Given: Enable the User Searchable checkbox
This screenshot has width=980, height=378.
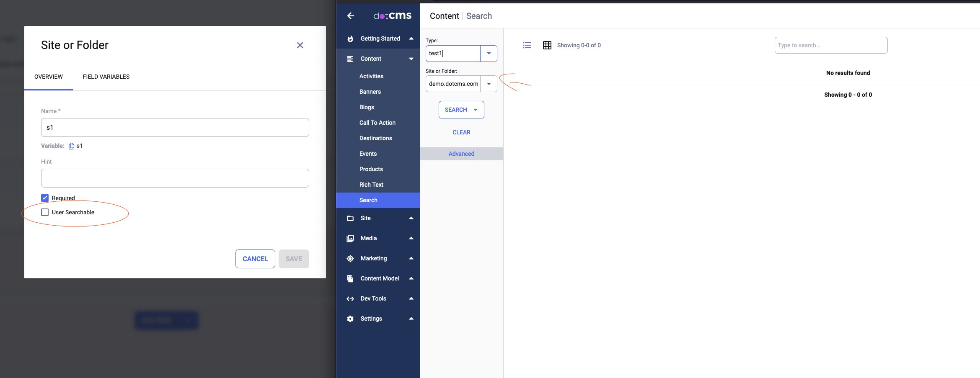Looking at the screenshot, I should coord(45,212).
